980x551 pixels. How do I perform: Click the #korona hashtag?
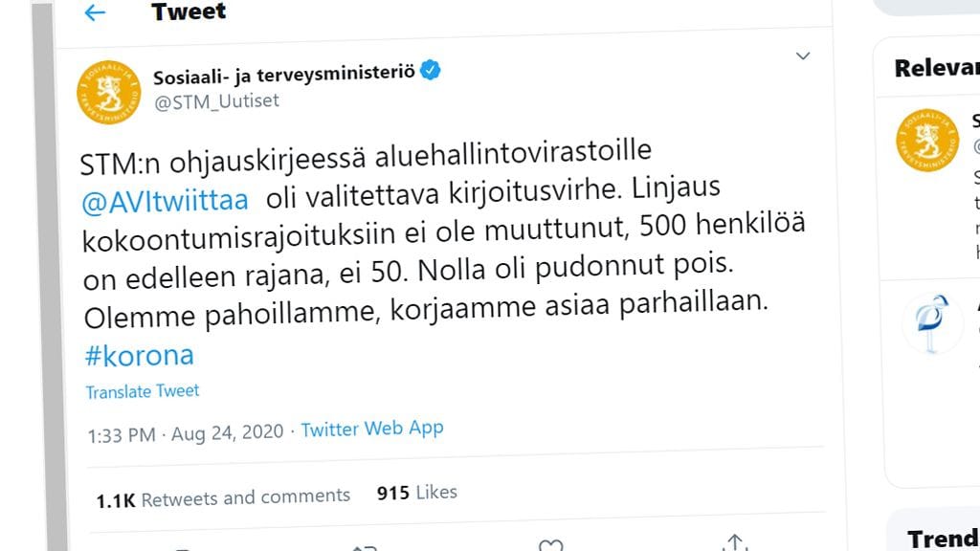coord(140,355)
